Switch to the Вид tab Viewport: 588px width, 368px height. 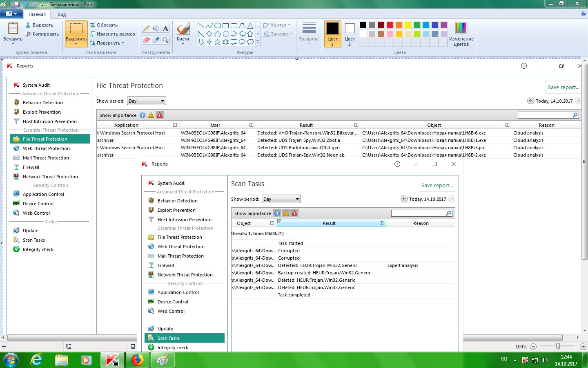pos(62,14)
